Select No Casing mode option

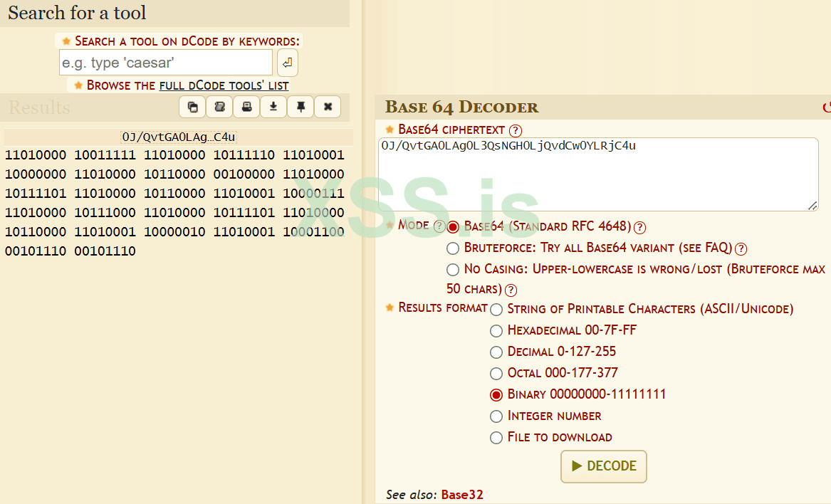pos(453,270)
